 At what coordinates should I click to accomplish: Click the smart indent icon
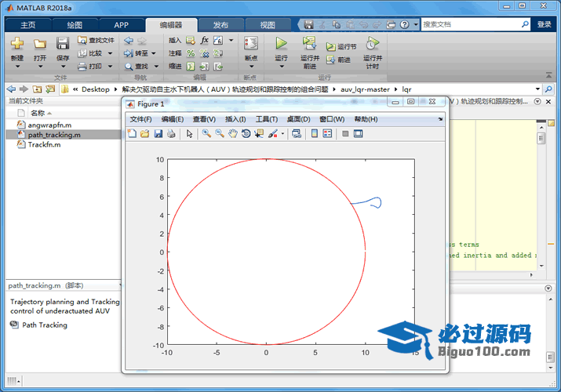191,67
